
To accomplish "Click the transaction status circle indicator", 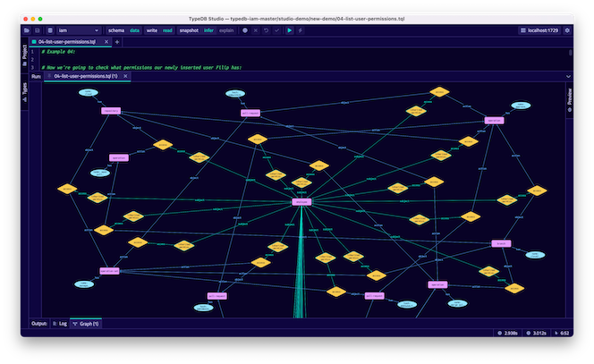I will point(245,30).
